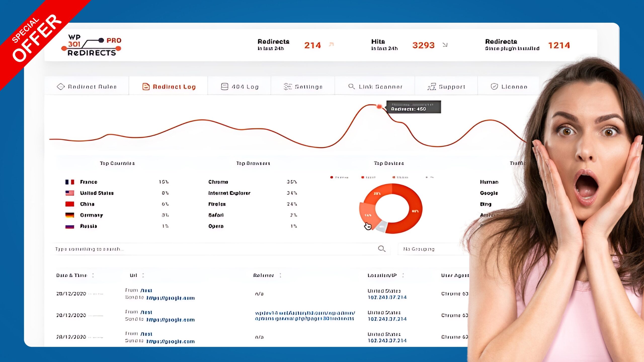Click the Russia flag icon

pos(70,226)
